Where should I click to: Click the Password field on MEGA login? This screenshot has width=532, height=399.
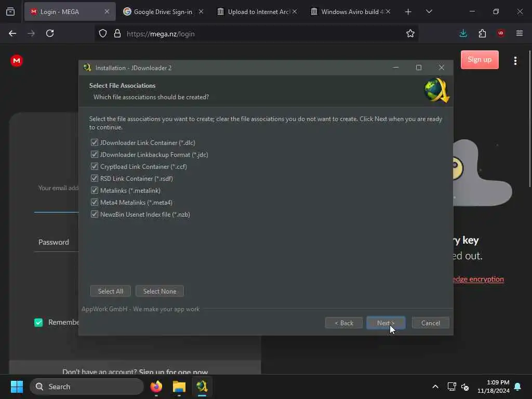pyautogui.click(x=56, y=242)
